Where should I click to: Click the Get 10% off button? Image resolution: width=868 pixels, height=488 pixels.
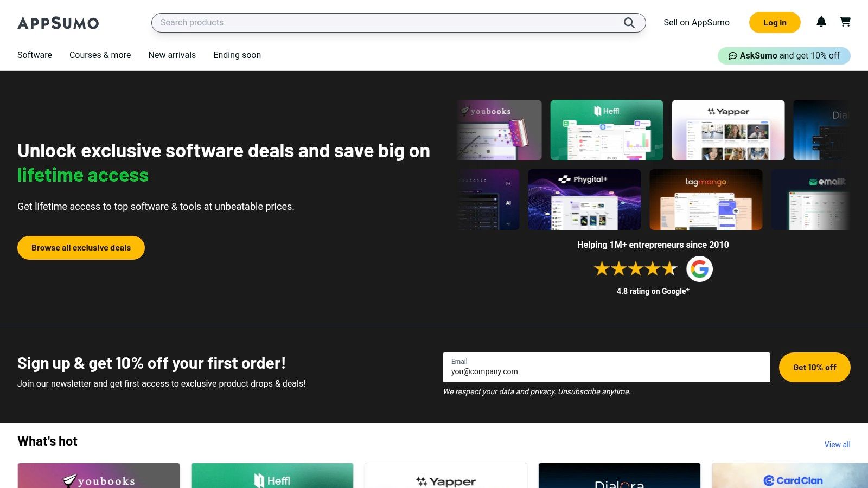[x=814, y=367]
